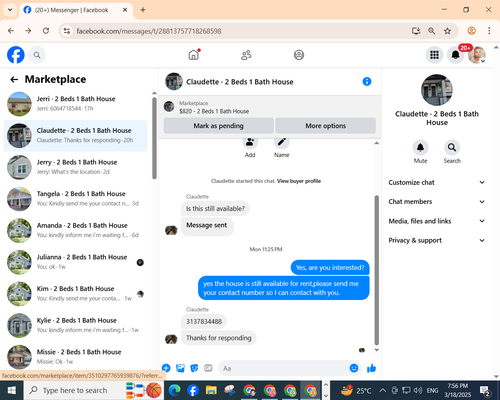Open the emoji picker smiley icon
The width and height of the screenshot is (500, 400).
354,368
